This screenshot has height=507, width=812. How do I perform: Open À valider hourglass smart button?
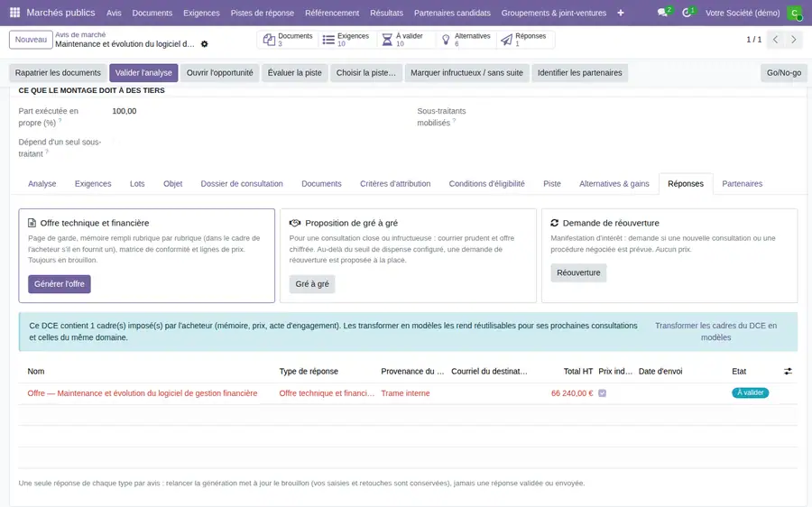405,40
